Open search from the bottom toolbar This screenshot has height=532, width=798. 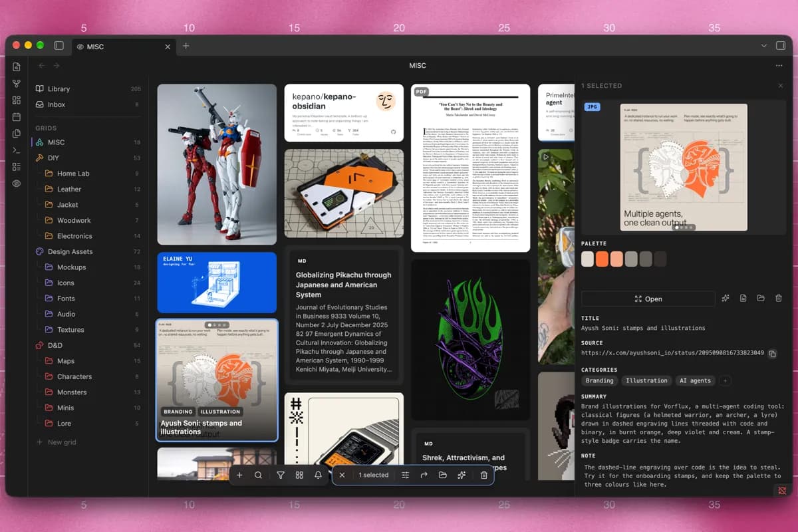[x=258, y=475]
